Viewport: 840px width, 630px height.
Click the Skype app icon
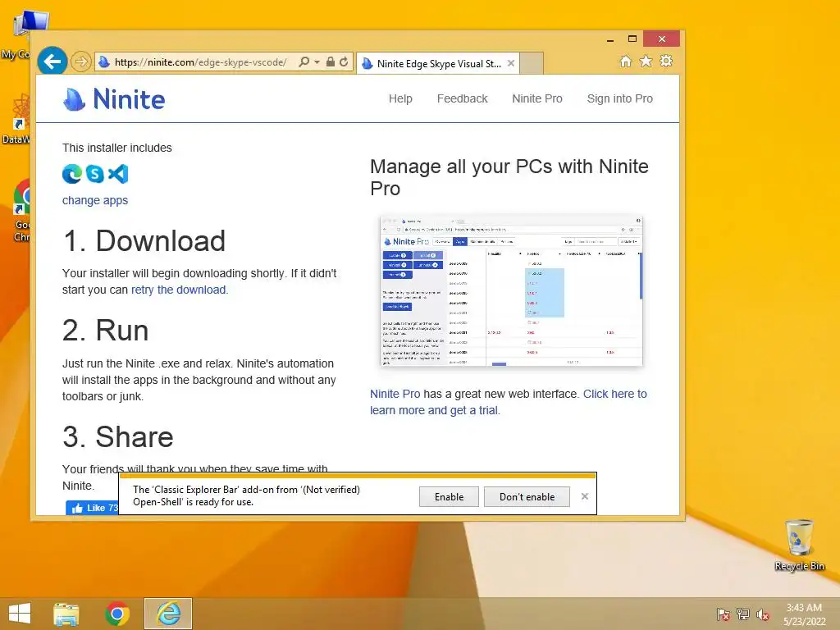[95, 174]
